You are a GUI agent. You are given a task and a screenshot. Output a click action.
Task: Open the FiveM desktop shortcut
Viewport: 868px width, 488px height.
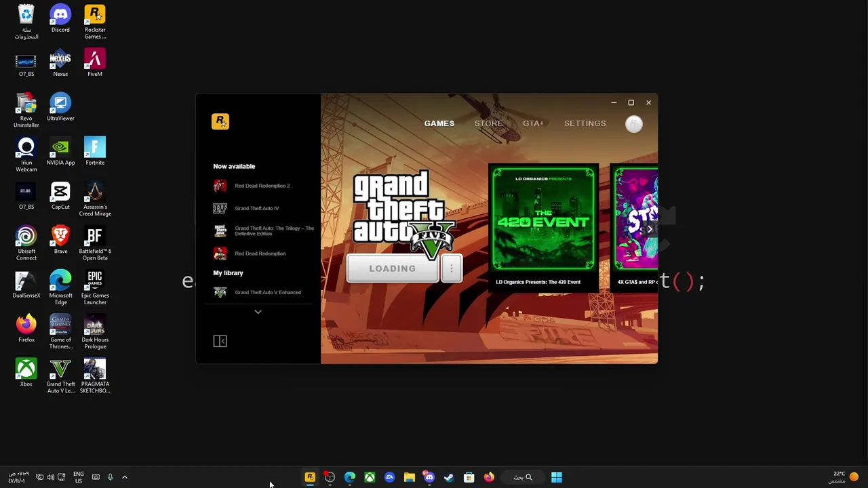pos(95,63)
